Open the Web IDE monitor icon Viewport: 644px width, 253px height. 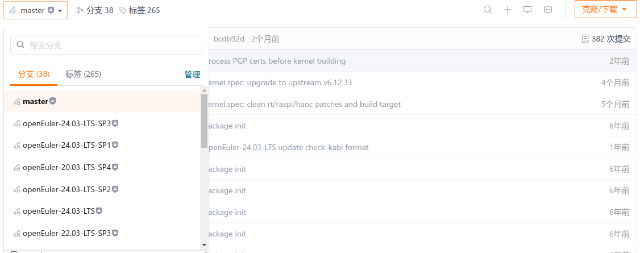click(x=527, y=10)
